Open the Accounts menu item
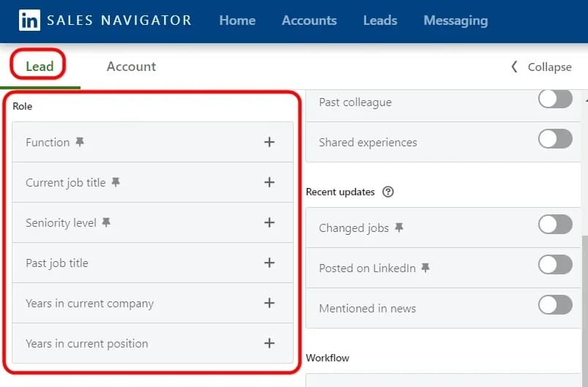Image resolution: width=588 pixels, height=387 pixels. 309,20
